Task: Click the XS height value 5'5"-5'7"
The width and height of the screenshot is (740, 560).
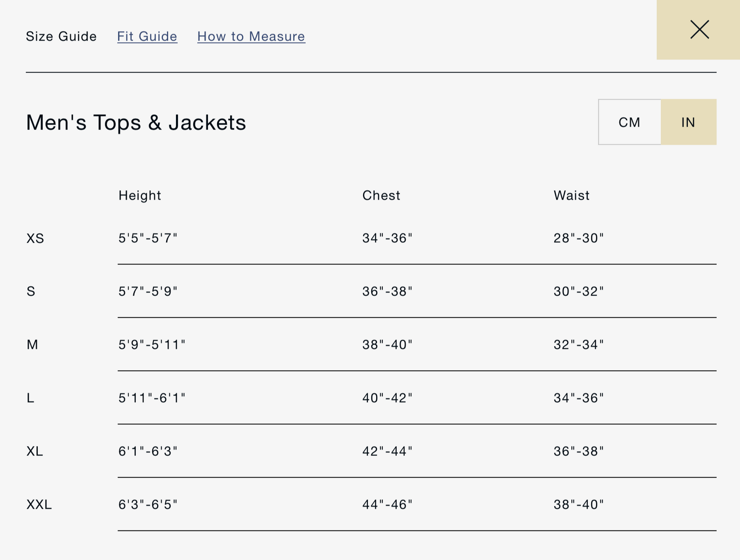Action: (148, 238)
